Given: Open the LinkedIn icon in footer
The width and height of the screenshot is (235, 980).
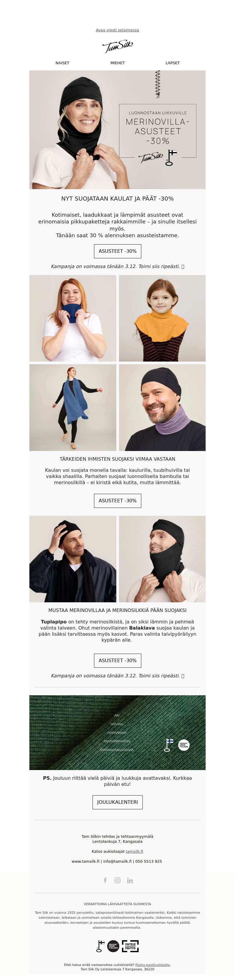Looking at the screenshot, I should (x=130, y=880).
